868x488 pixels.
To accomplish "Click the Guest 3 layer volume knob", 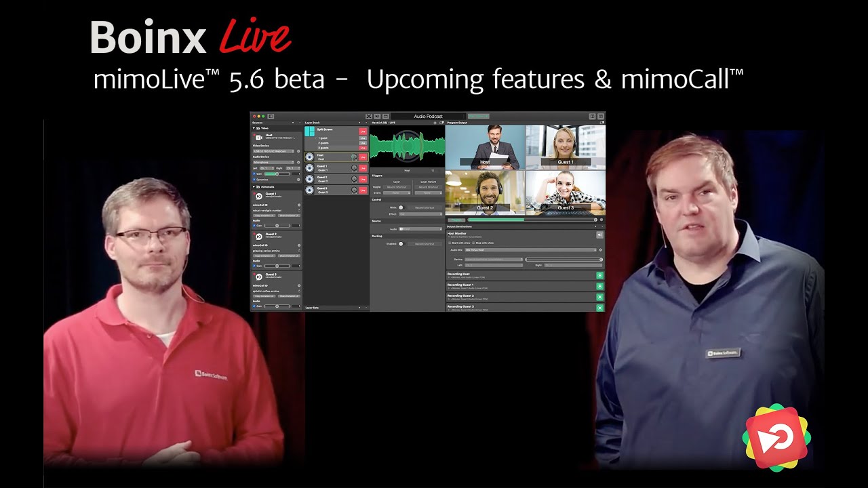I will [354, 190].
